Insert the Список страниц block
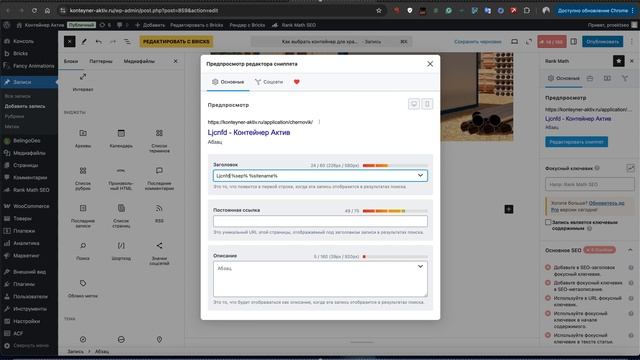Image resolution: width=640 pixels, height=360 pixels. pyautogui.click(x=121, y=216)
